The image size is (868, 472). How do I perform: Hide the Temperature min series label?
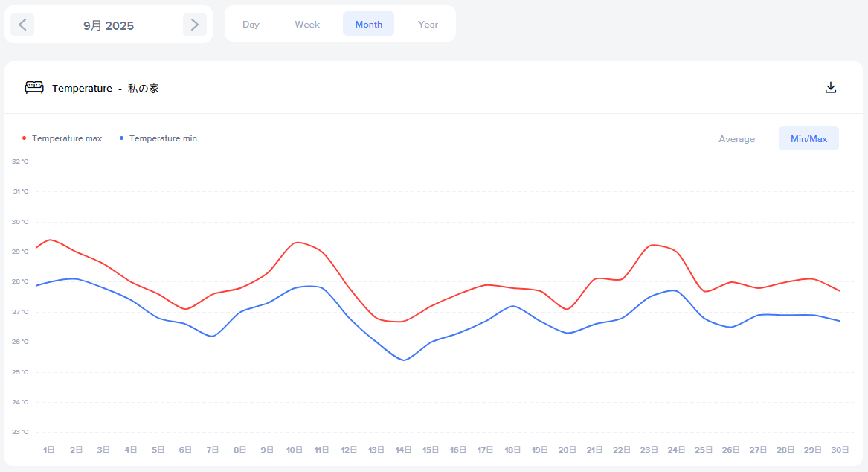coord(163,138)
